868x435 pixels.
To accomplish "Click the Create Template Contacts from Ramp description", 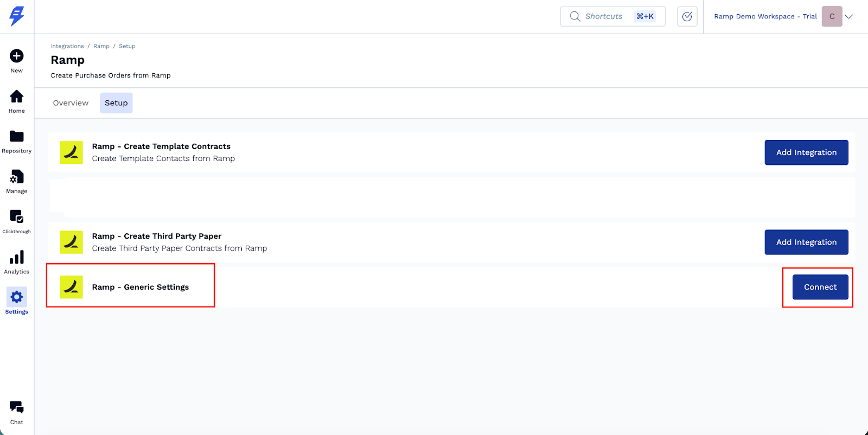I will coord(163,158).
